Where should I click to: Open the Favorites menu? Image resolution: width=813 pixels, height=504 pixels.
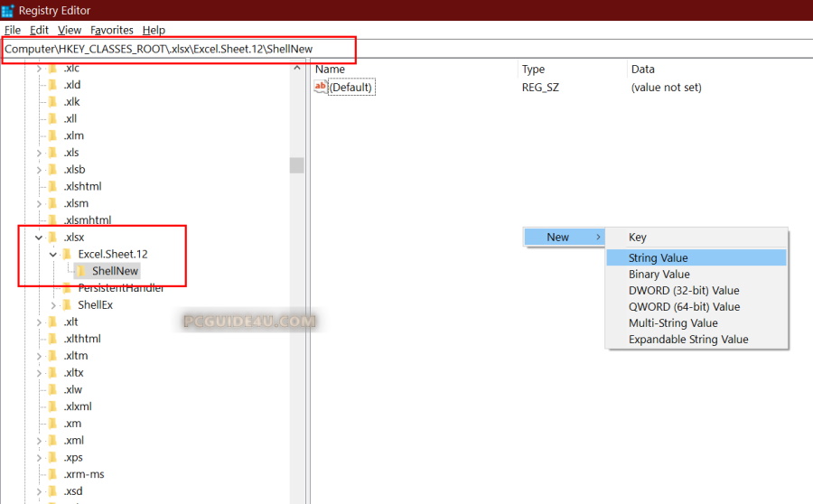tap(111, 30)
